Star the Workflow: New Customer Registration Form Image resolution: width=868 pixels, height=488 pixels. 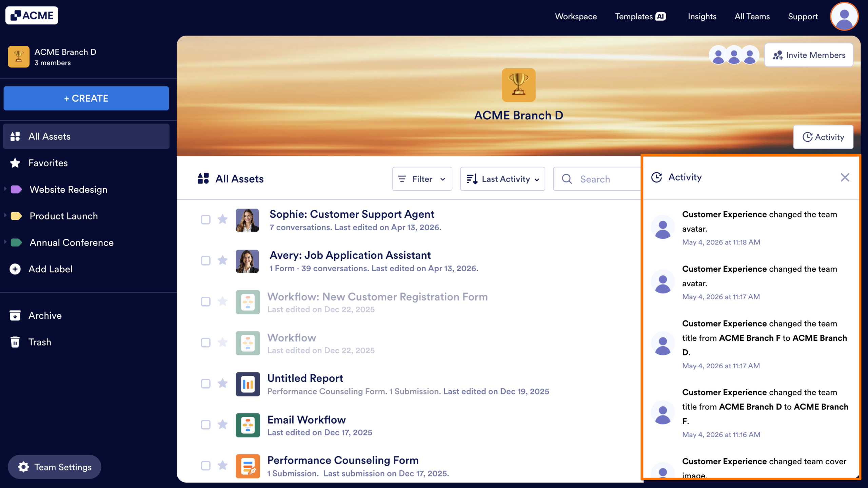tap(222, 301)
